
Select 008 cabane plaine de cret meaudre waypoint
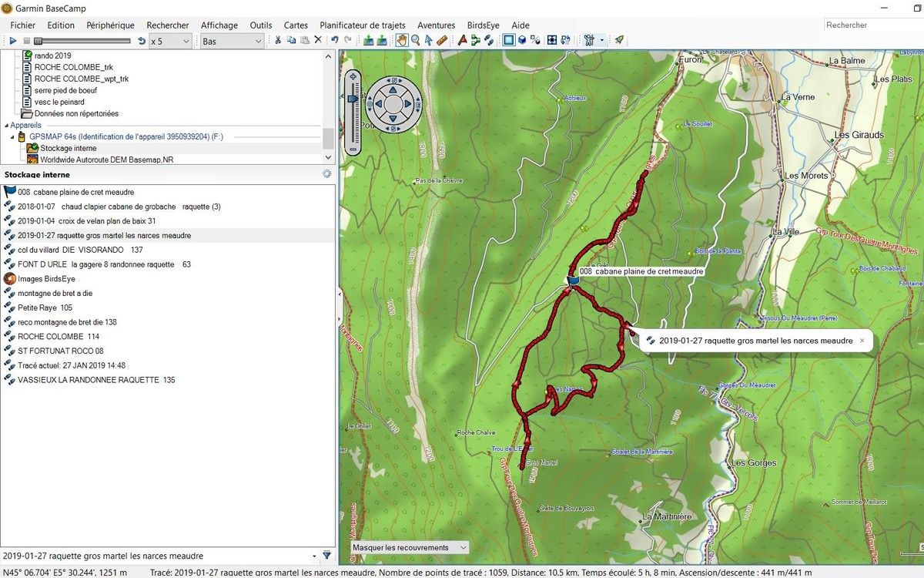pos(169,192)
